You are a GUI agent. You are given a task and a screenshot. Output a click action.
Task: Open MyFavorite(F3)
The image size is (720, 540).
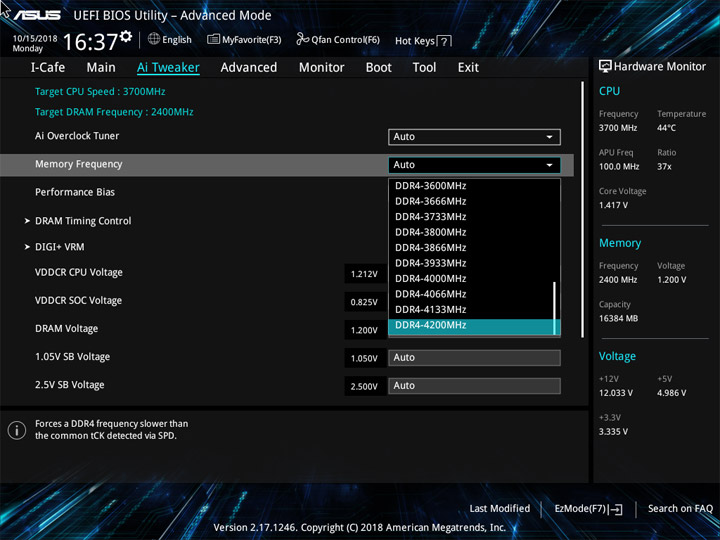tap(244, 39)
